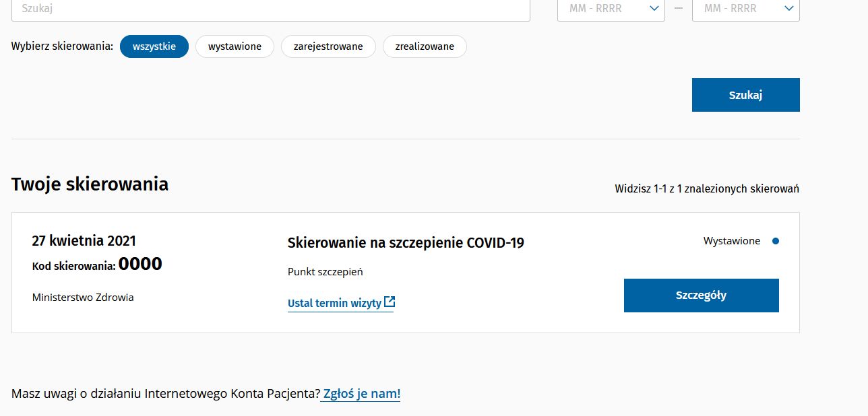Choose the zarejestrowane filter chip
868x416 pixels.
pos(328,46)
